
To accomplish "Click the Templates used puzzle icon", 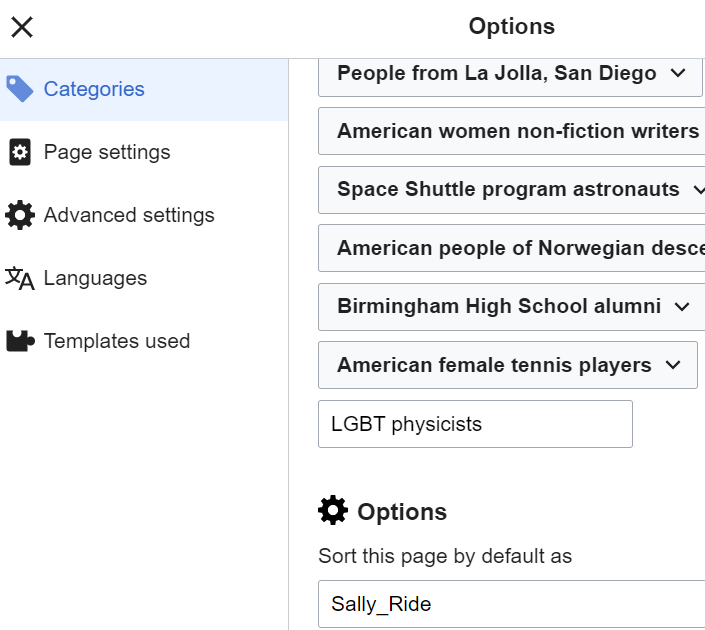I will (x=20, y=341).
